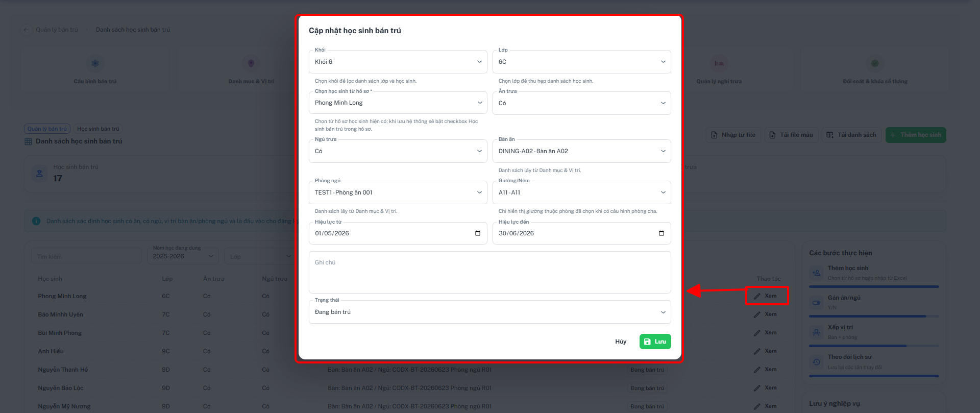Expand the Lớp dropdown showing 6C
Screen dimensions: 980x413
click(582, 62)
